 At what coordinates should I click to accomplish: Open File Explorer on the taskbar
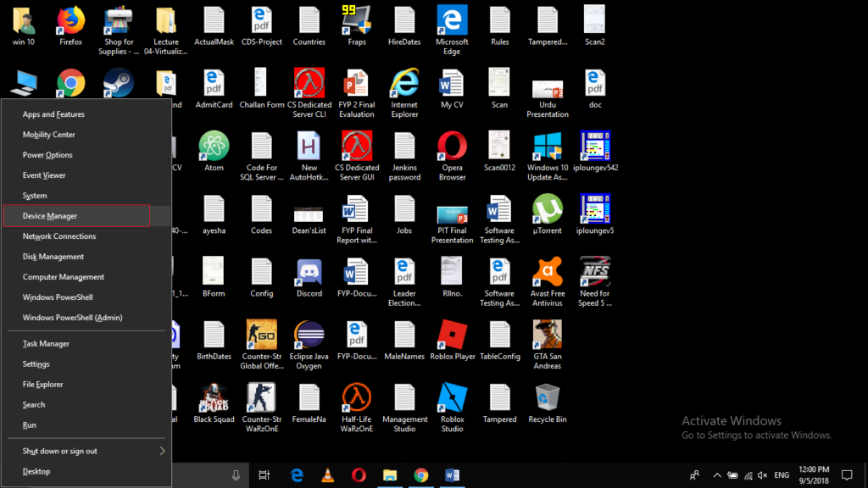click(x=390, y=475)
